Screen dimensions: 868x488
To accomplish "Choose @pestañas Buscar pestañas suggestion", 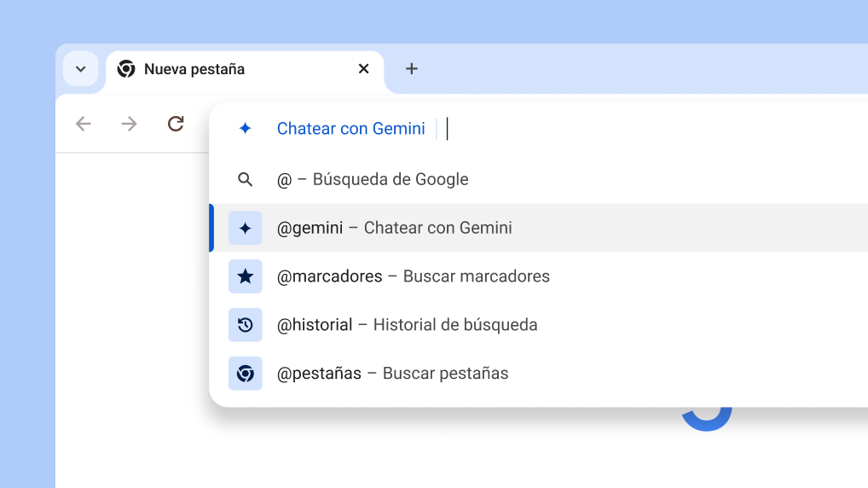I will 539,374.
